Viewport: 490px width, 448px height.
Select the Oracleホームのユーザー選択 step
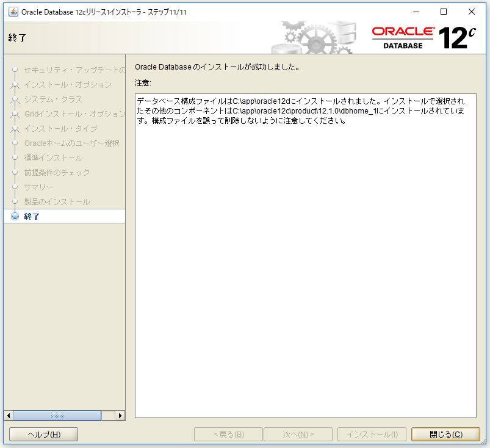coord(72,143)
